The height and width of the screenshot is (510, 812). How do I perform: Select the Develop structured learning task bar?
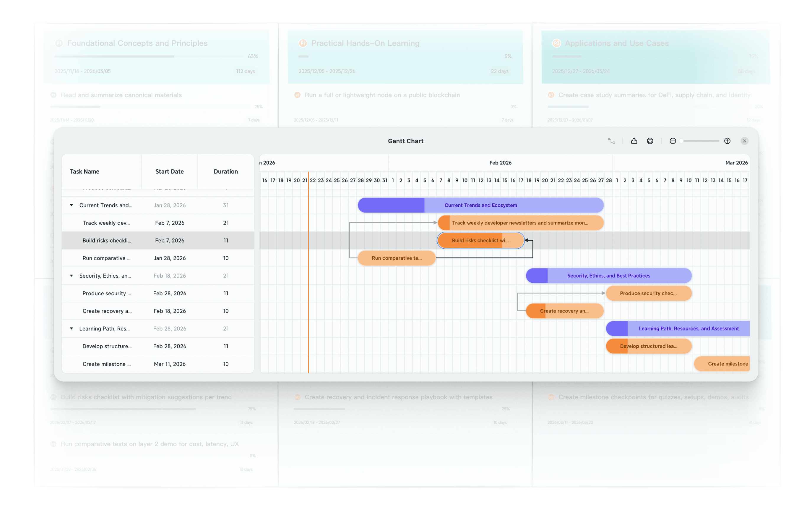[648, 346]
